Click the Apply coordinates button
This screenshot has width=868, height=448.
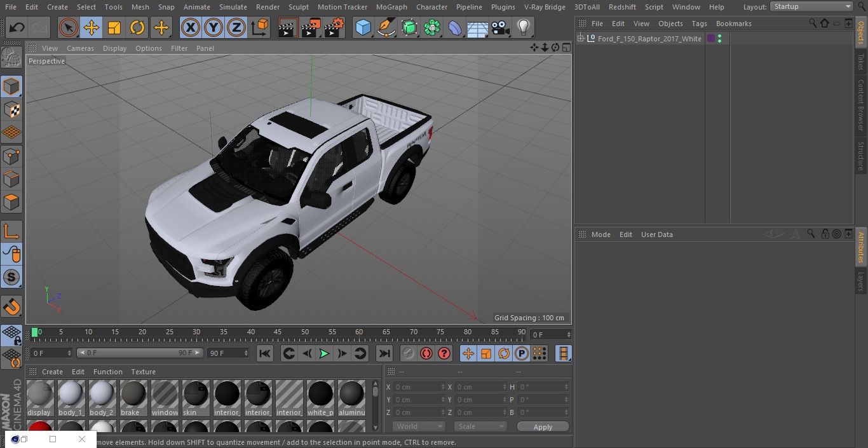[543, 427]
